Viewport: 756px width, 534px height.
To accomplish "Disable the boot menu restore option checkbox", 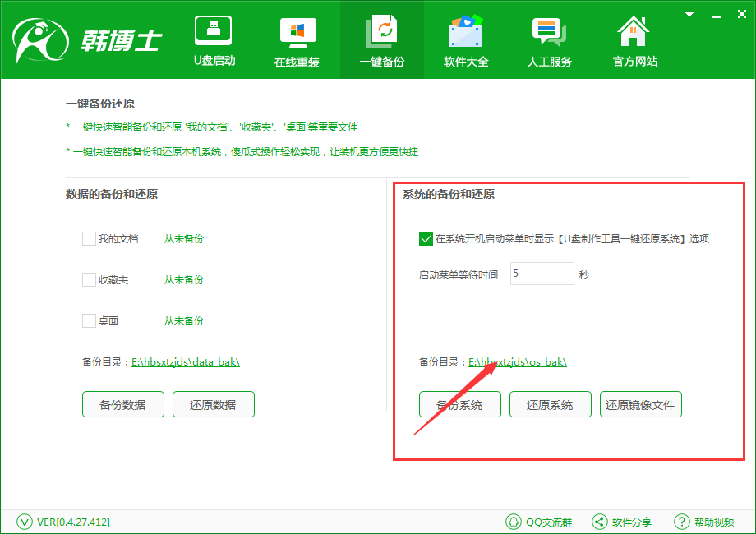I will 426,239.
